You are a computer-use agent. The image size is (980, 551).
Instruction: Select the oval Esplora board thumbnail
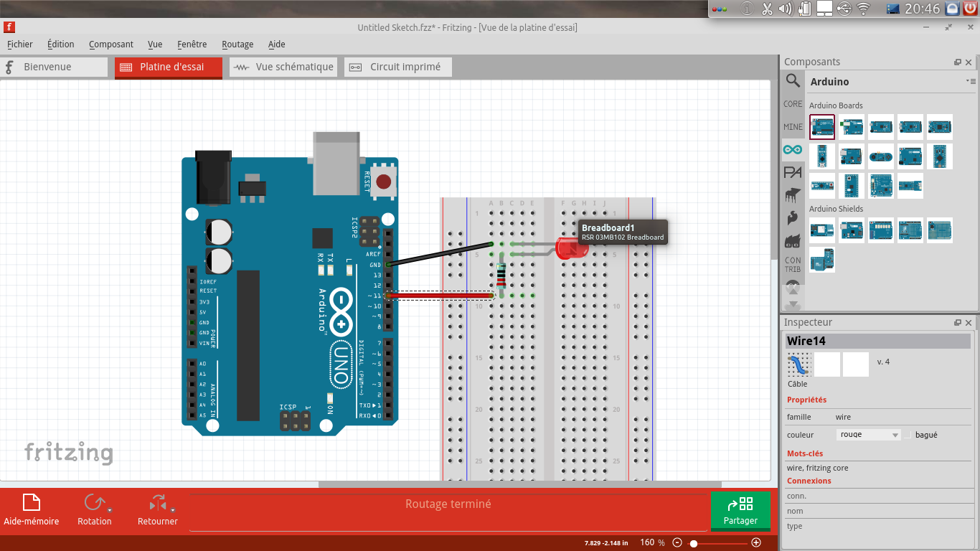coord(881,156)
